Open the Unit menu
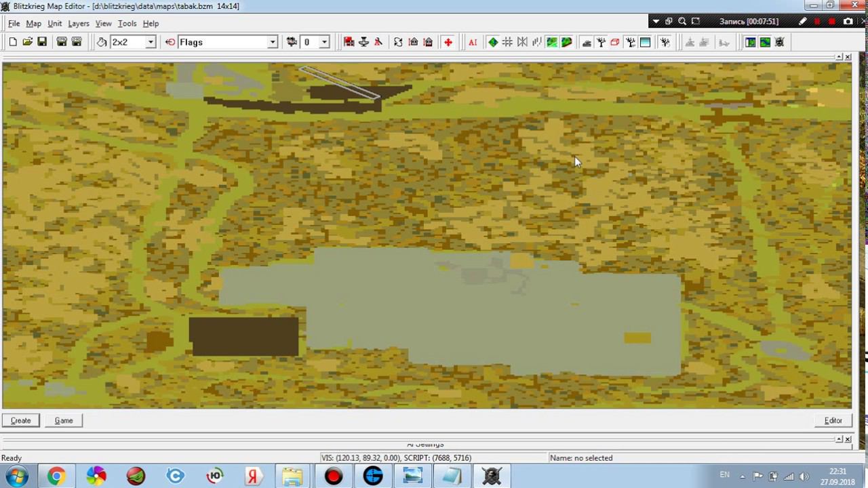Viewport: 868px width, 488px height. (x=54, y=24)
